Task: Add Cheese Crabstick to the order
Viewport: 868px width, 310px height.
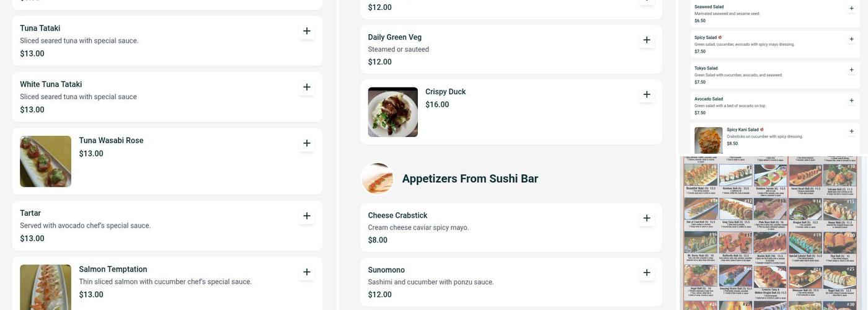Action: [x=647, y=218]
